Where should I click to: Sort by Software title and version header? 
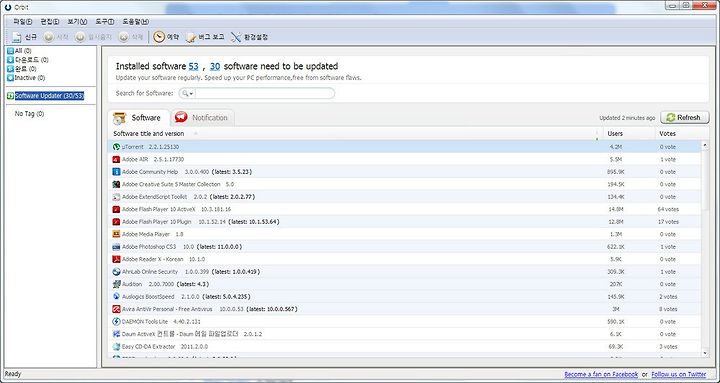click(149, 134)
